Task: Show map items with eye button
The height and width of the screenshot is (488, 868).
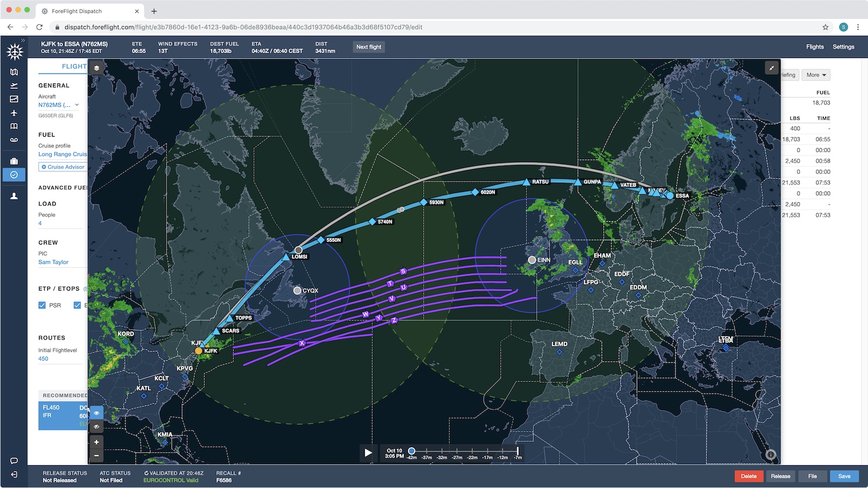Action: [97, 413]
